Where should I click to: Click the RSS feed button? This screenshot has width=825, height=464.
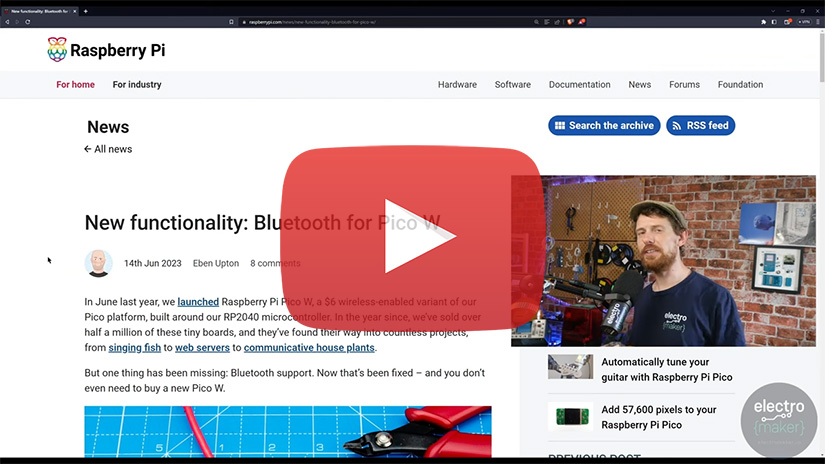coord(700,125)
